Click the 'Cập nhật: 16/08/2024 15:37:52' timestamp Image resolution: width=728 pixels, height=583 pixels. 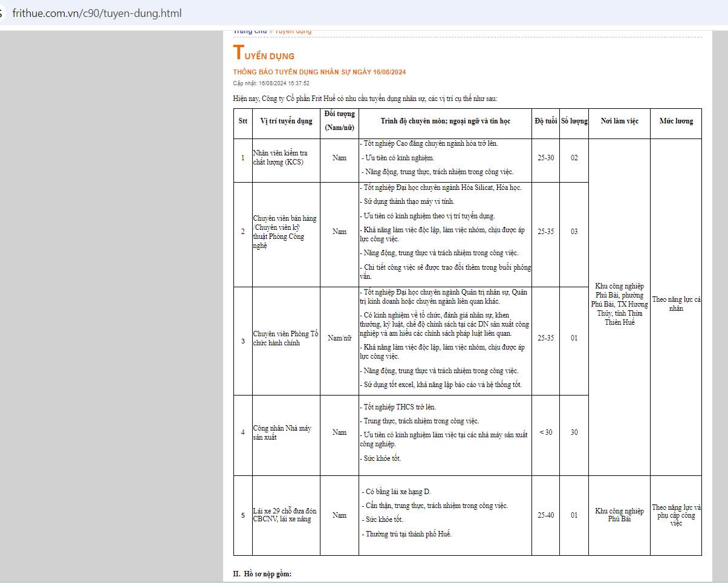[x=271, y=83]
